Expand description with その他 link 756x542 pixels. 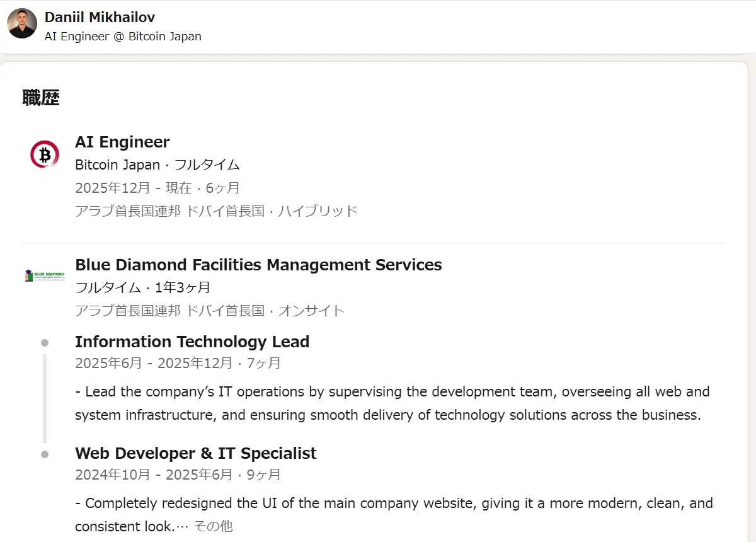pyautogui.click(x=213, y=526)
